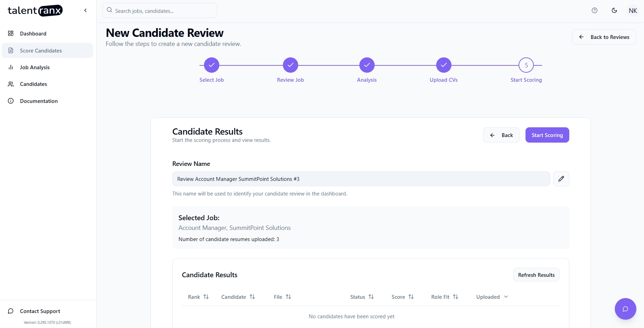The image size is (644, 328).
Task: Toggle sorting on the Score column
Action: (x=411, y=297)
